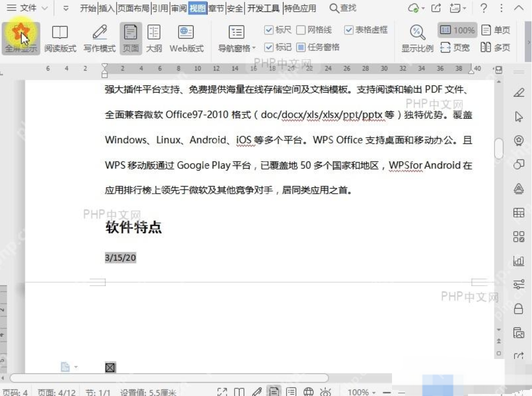Image resolution: width=532 pixels, height=396 pixels.
Task: Switch to the 引用 tab
Action: pyautogui.click(x=160, y=8)
